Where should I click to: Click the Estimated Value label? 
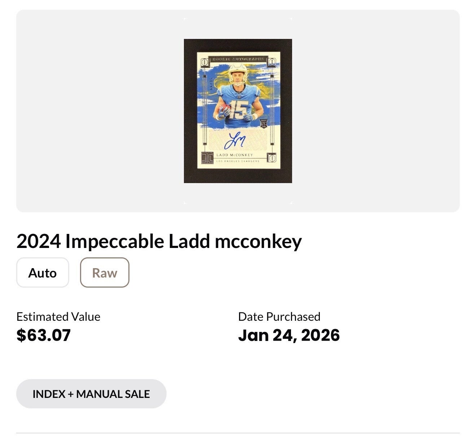[x=58, y=316]
